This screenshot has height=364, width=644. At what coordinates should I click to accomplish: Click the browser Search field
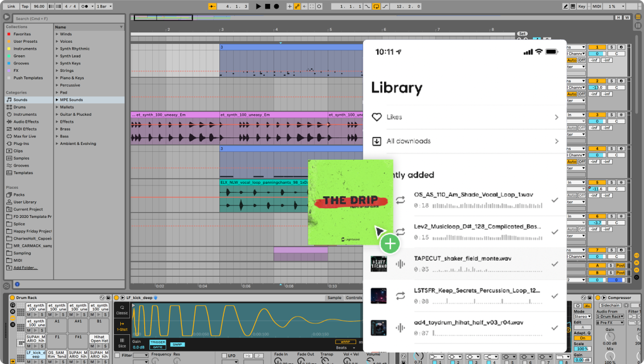pos(69,18)
